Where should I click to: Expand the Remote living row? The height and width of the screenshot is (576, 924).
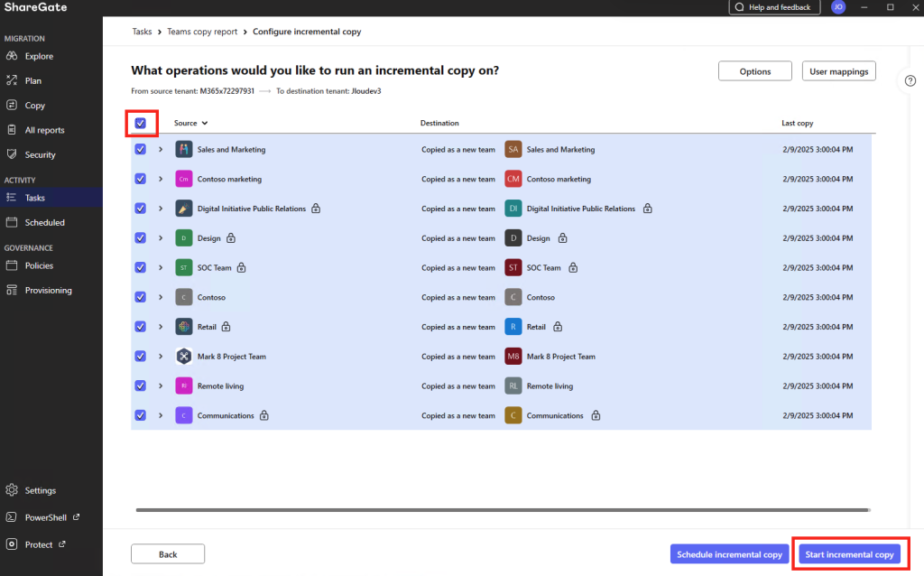pyautogui.click(x=161, y=386)
